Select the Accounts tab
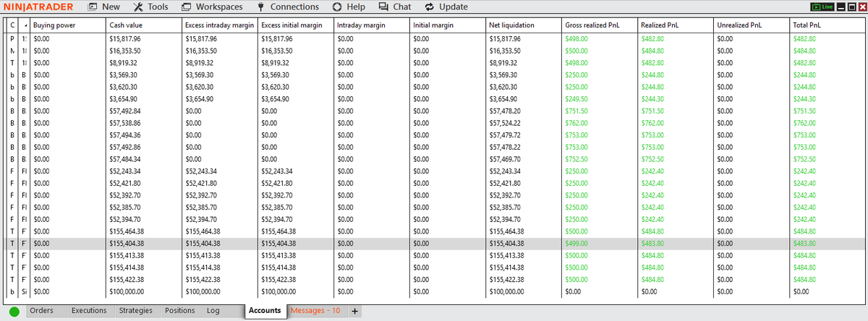 coord(264,311)
